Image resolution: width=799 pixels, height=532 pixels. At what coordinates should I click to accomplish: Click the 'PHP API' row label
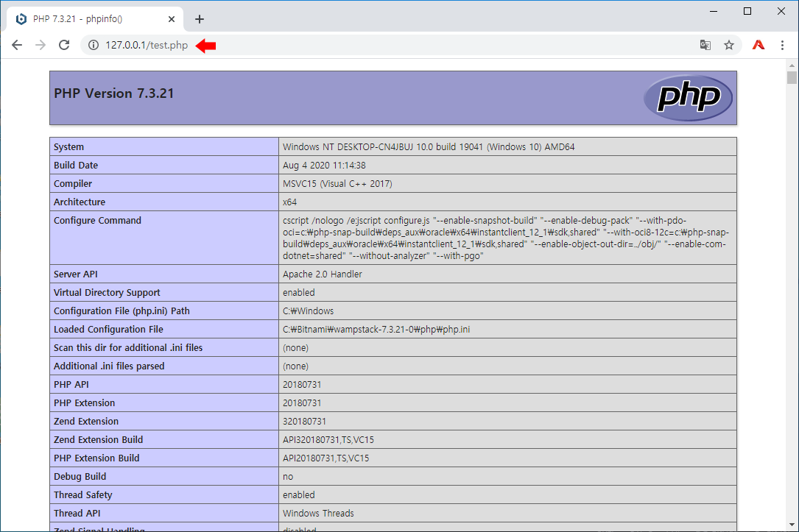click(x=71, y=385)
